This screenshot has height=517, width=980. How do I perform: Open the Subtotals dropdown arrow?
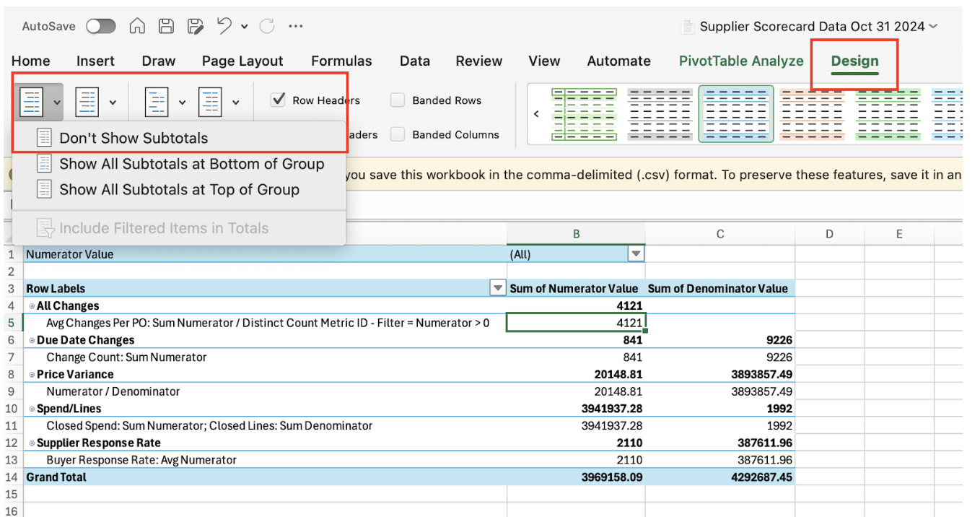57,102
